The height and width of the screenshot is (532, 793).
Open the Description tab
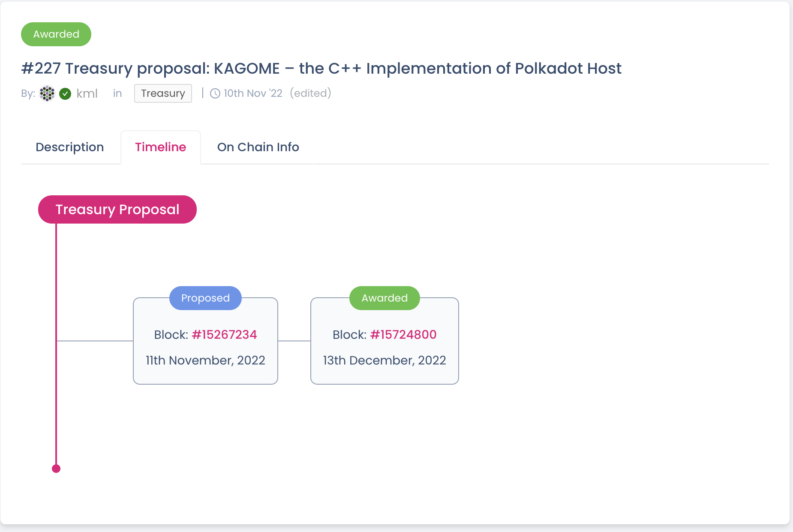click(x=70, y=147)
